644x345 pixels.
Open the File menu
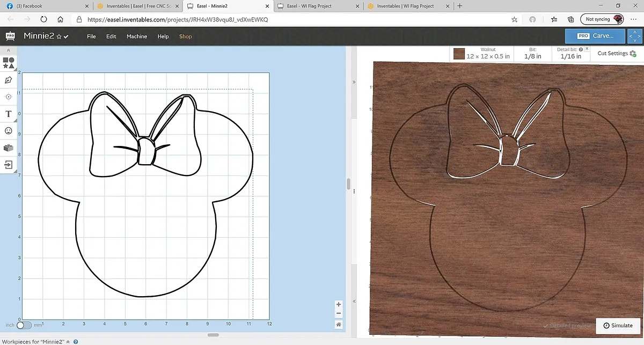point(91,36)
